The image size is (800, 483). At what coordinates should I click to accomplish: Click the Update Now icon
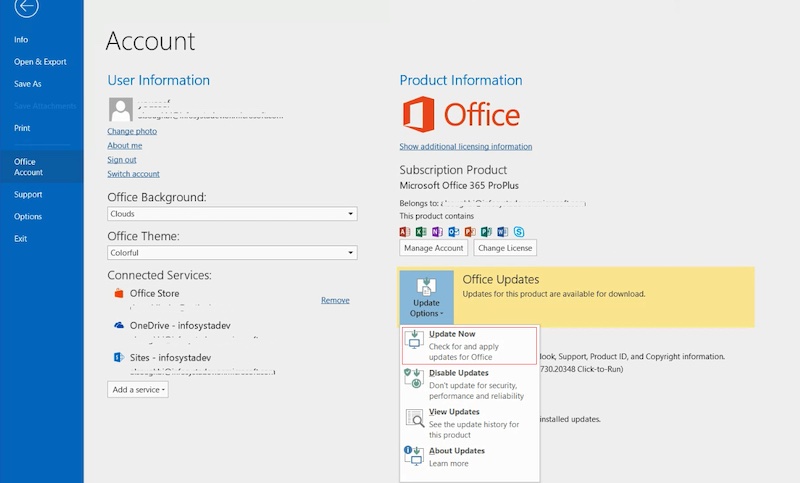[414, 339]
